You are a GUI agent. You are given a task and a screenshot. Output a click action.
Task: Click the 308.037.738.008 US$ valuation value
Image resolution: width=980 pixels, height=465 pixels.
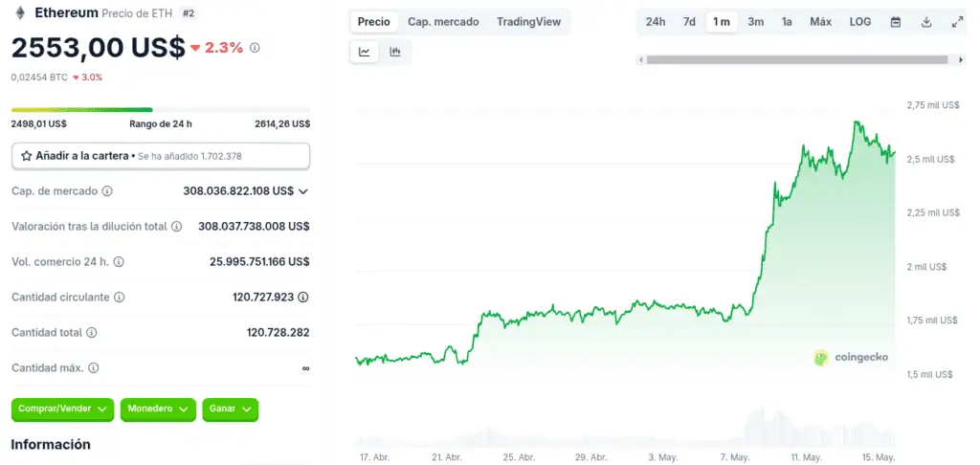(x=254, y=226)
